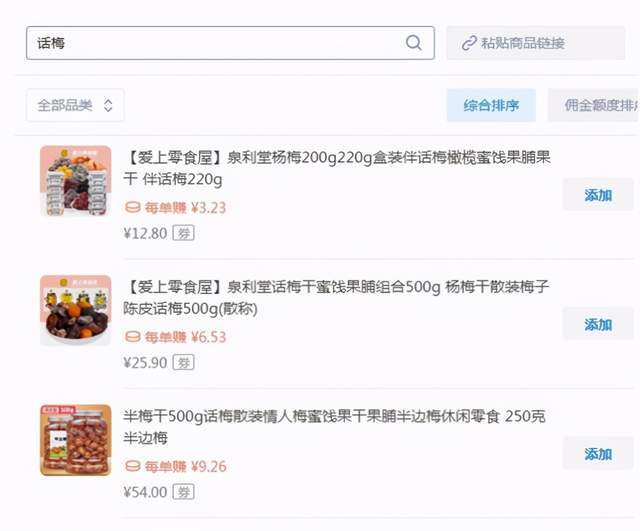Click coupon 券 badge next to ¥12.80

click(x=184, y=233)
